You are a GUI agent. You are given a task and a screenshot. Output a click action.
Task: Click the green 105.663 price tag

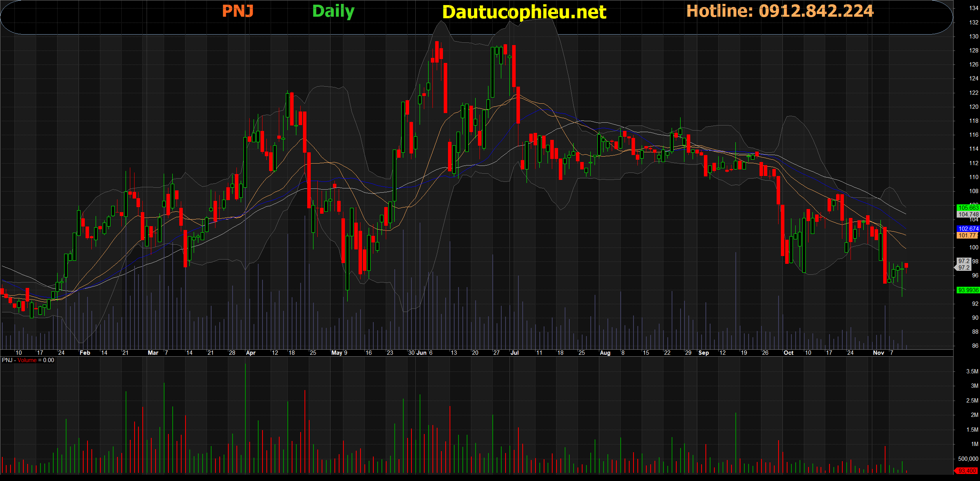tap(968, 208)
